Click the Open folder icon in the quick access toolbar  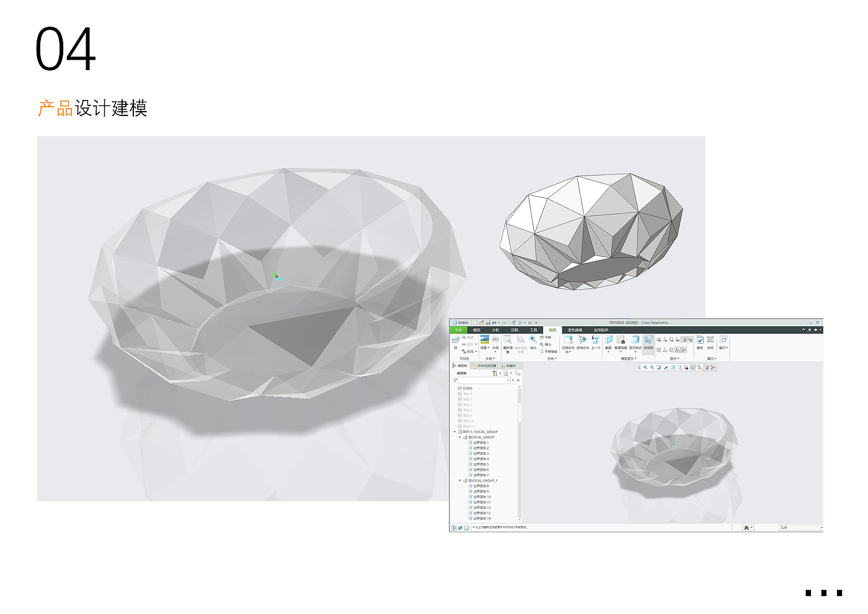tap(482, 323)
